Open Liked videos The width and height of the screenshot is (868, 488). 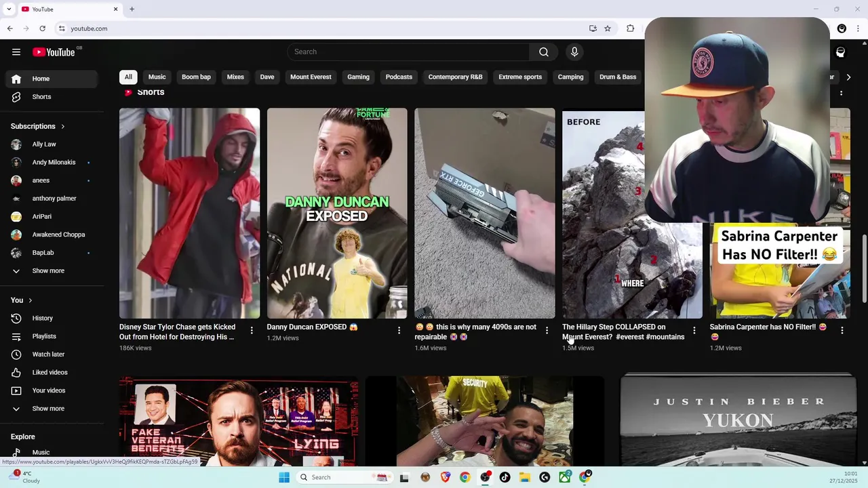(53, 373)
